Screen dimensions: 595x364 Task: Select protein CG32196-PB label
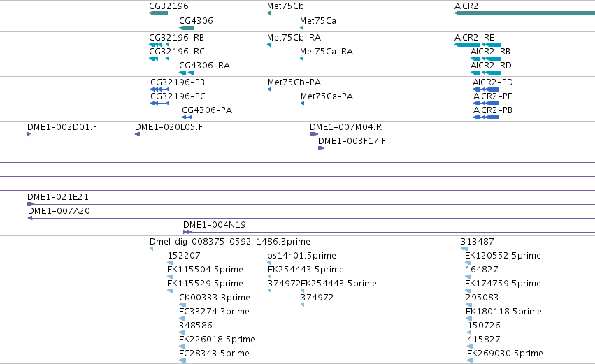click(178, 82)
